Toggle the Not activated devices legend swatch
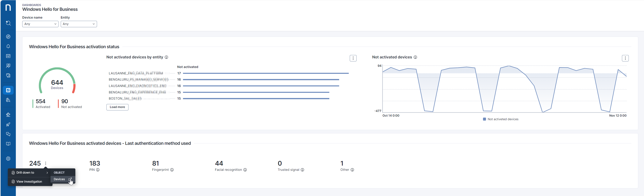The height and width of the screenshot is (196, 644). (484, 119)
